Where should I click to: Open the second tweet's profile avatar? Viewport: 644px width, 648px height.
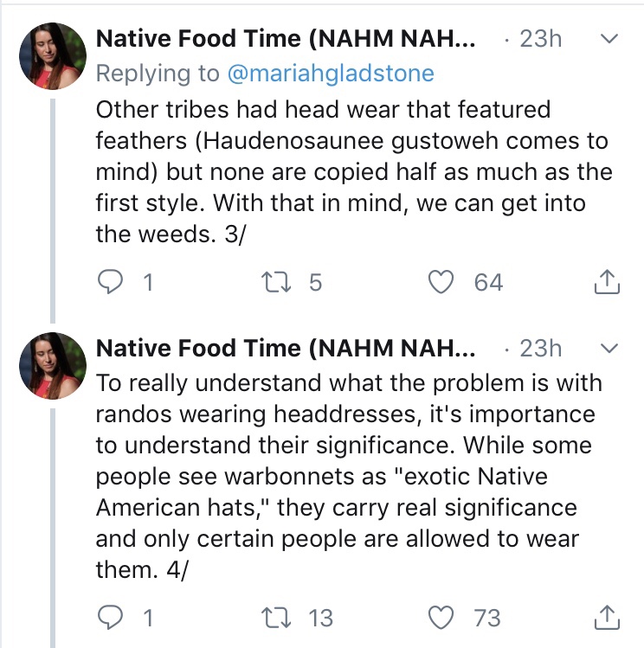[49, 364]
